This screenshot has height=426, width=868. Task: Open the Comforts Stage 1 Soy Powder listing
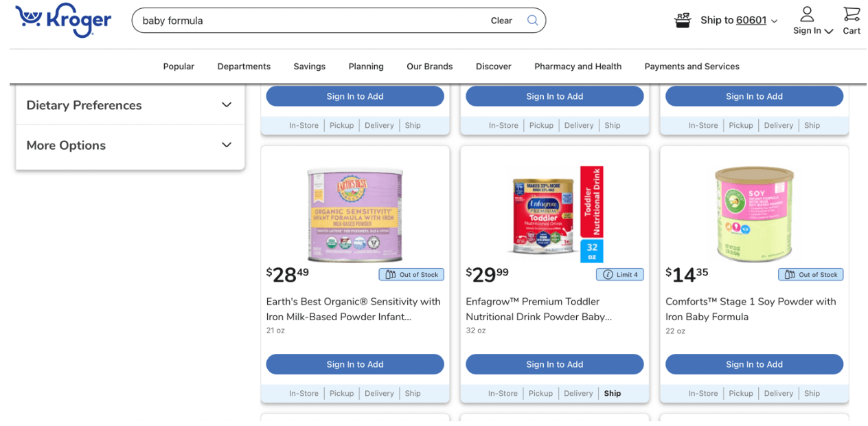coord(750,309)
